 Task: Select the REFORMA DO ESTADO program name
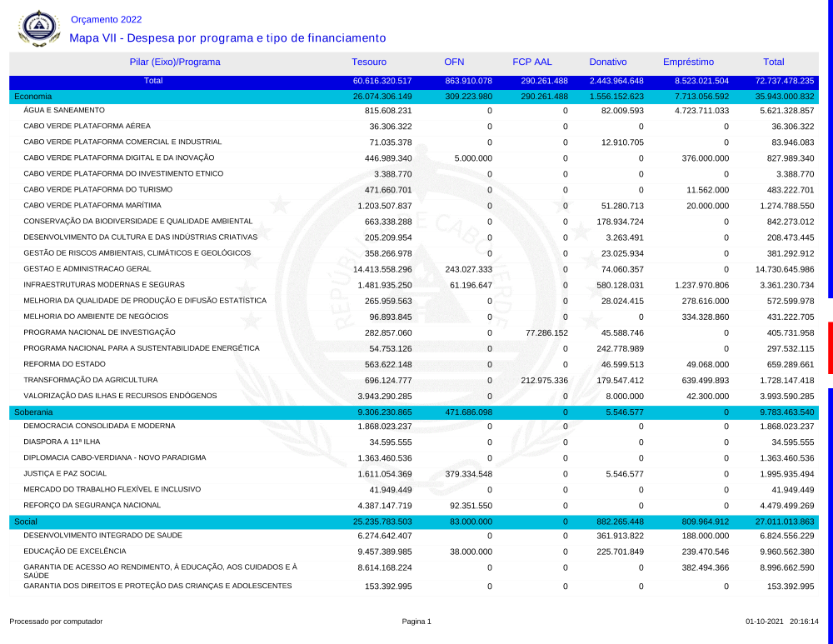(64, 364)
